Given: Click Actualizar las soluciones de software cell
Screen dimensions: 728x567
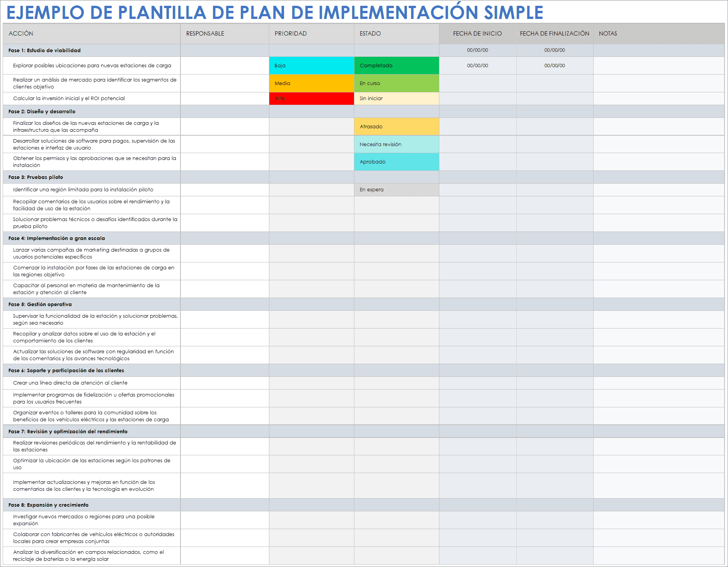Looking at the screenshot, I should click(92, 355).
